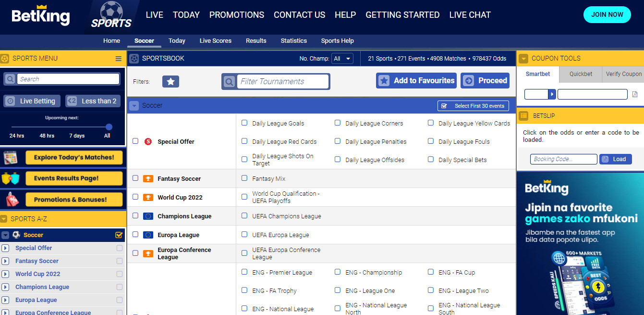The image size is (644, 315).
Task: Open the BetKing app advertisement banner
Action: pyautogui.click(x=580, y=244)
